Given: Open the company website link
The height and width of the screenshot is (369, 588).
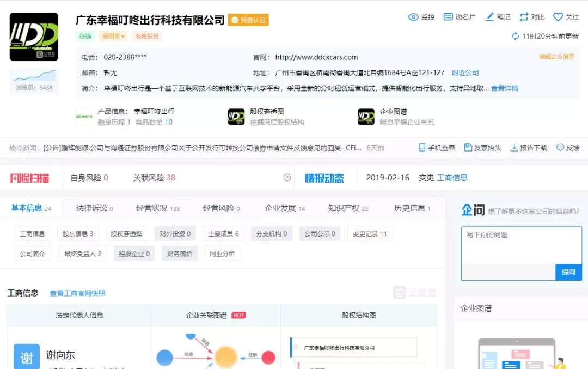Looking at the screenshot, I should click(316, 57).
